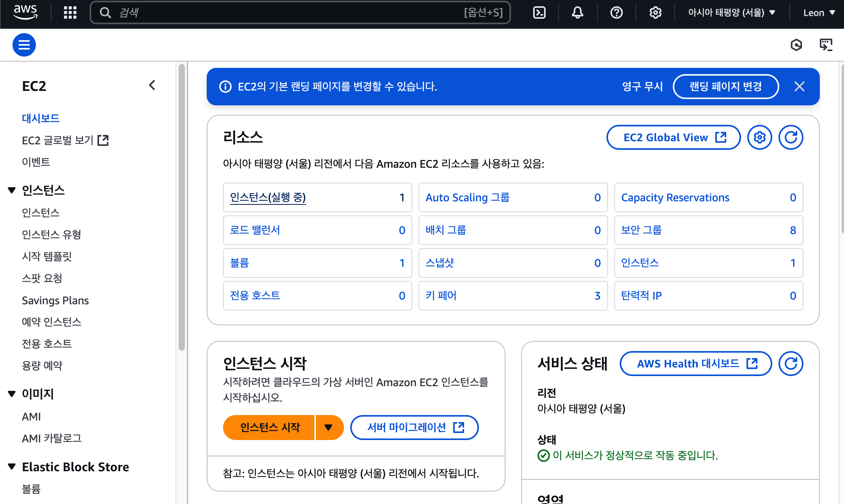Open resources settings gear
Image resolution: width=844 pixels, height=504 pixels.
click(x=759, y=137)
